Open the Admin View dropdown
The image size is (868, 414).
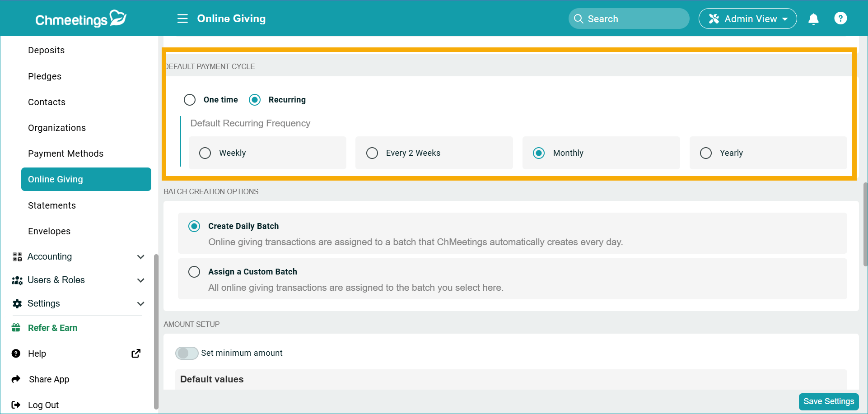pos(747,19)
